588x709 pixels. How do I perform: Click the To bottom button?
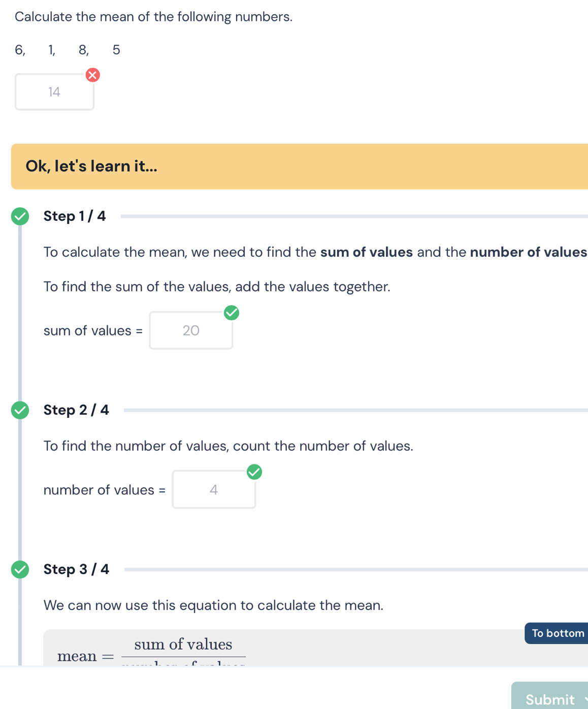pos(557,633)
